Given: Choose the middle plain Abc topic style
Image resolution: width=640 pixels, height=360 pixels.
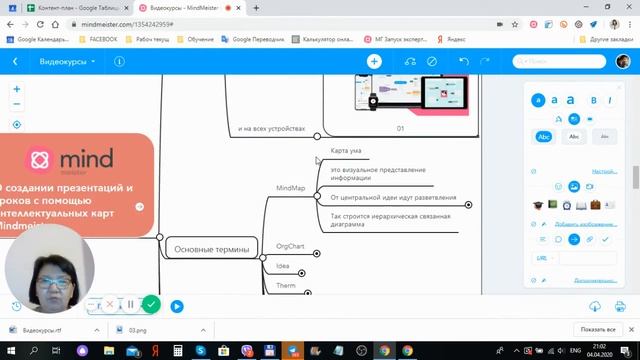Looking at the screenshot, I should [x=574, y=137].
